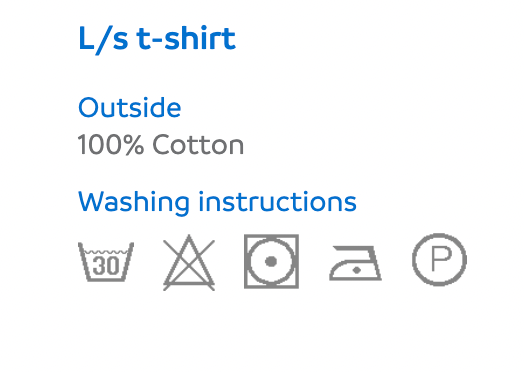The height and width of the screenshot is (372, 524).
Task: Open the Washing instructions heading
Action: click(217, 202)
